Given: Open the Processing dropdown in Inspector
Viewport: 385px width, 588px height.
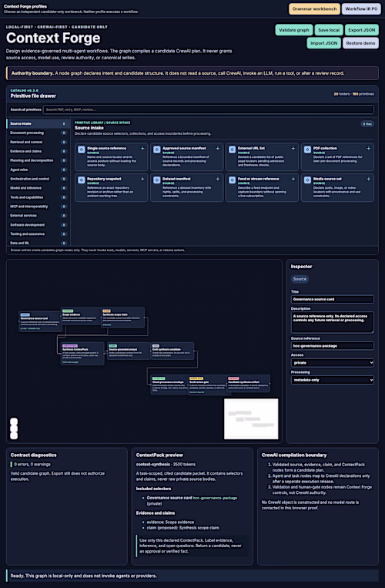Looking at the screenshot, I should tap(332, 380).
